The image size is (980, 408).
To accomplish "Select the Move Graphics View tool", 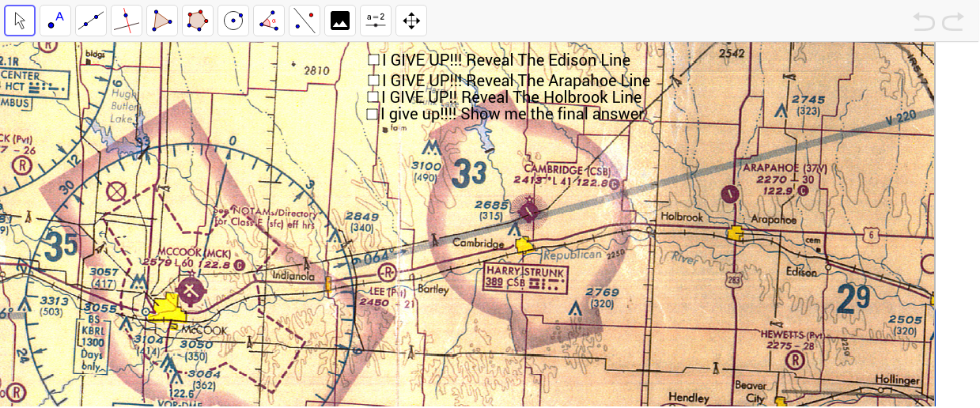I will click(x=411, y=21).
